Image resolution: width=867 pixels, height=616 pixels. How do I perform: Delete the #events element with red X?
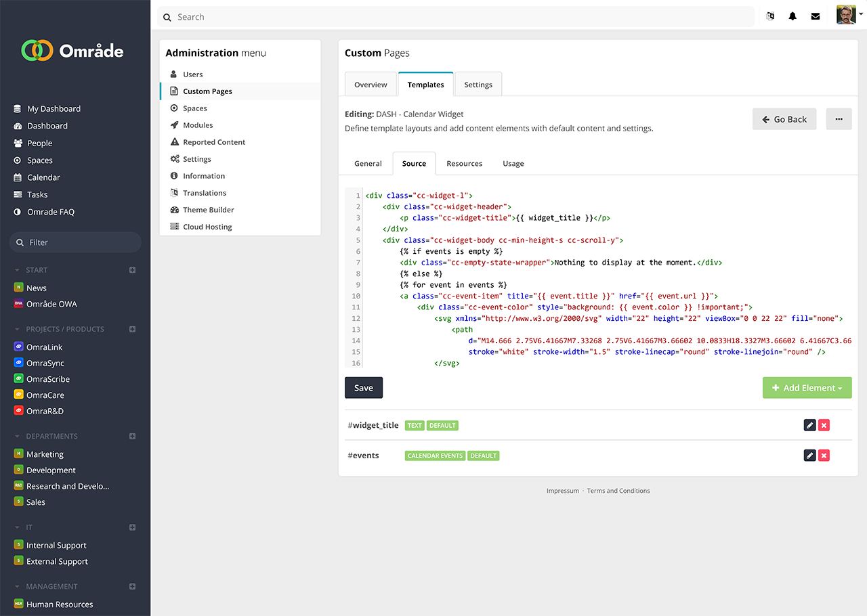coord(824,456)
